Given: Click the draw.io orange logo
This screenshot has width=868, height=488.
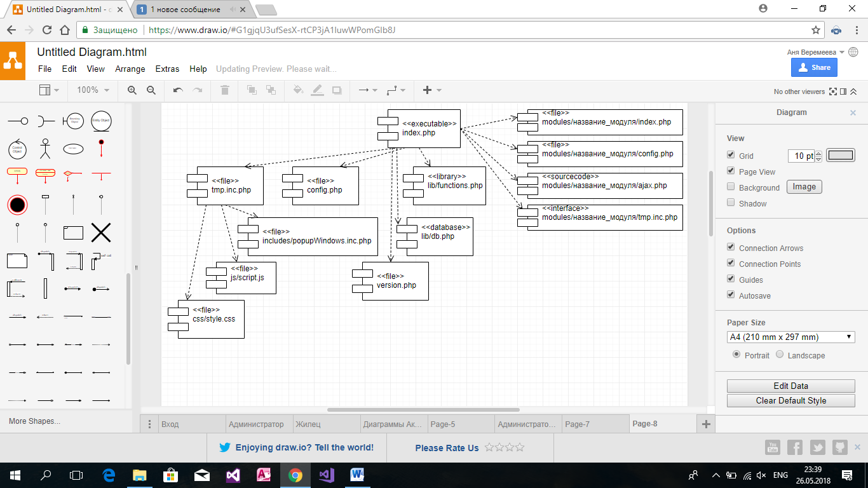Looking at the screenshot, I should [x=13, y=61].
